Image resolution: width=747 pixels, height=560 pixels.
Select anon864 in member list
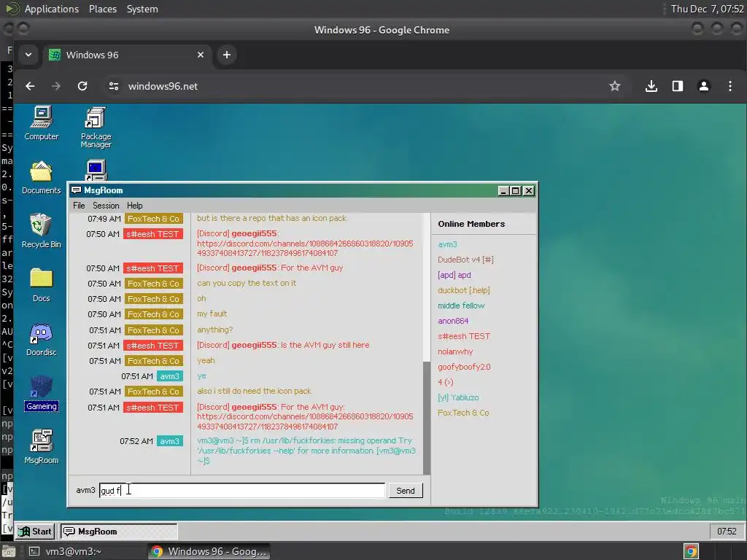point(453,321)
